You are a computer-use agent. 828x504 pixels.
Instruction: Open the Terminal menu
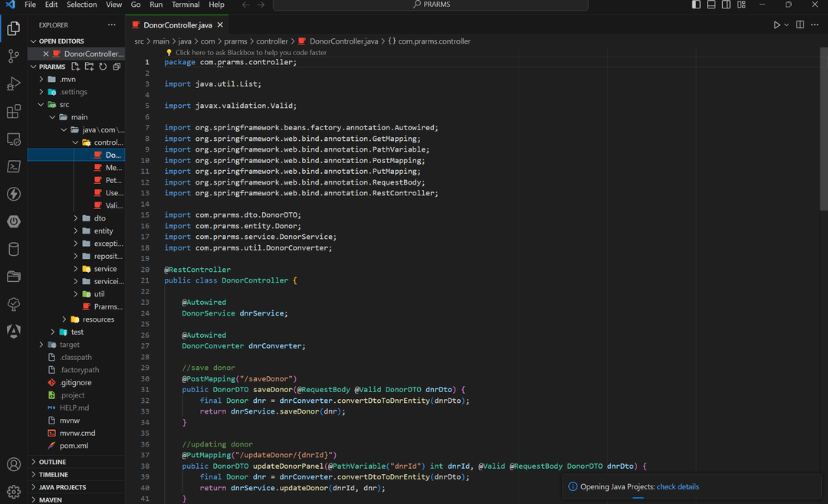pyautogui.click(x=186, y=5)
